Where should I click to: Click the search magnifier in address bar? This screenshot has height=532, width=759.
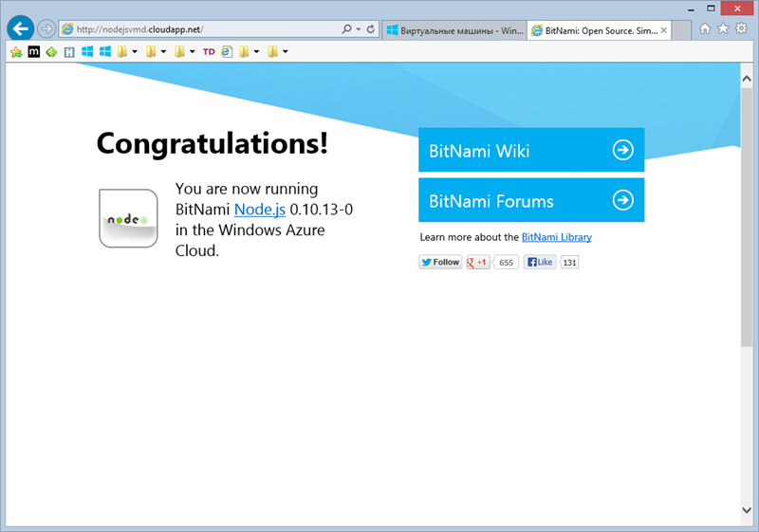click(x=346, y=29)
